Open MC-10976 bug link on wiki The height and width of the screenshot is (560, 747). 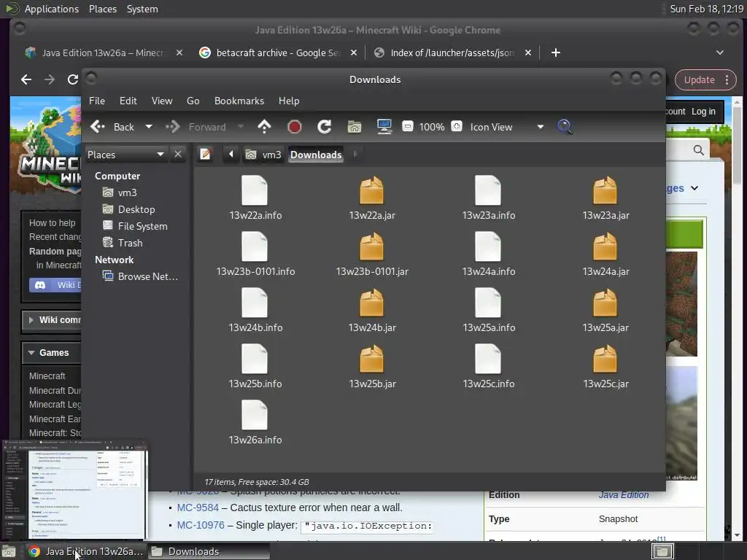pyautogui.click(x=201, y=525)
